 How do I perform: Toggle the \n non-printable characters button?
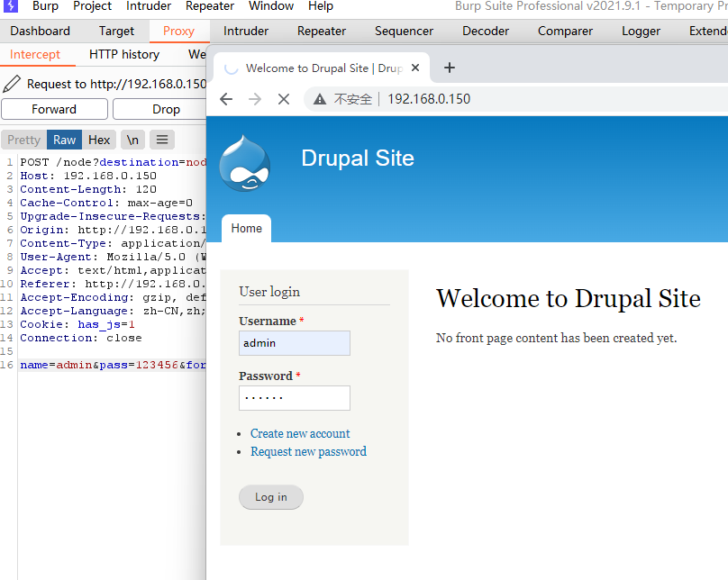pos(132,140)
